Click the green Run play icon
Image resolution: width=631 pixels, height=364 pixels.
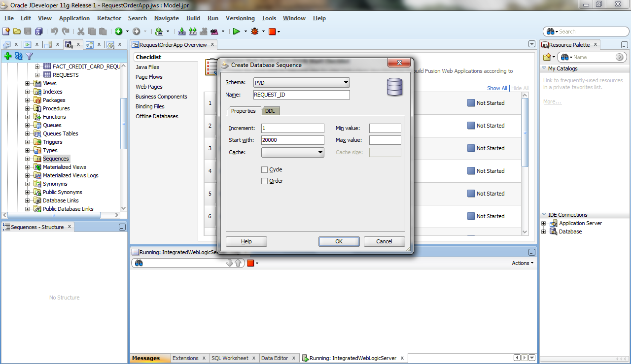(x=237, y=32)
